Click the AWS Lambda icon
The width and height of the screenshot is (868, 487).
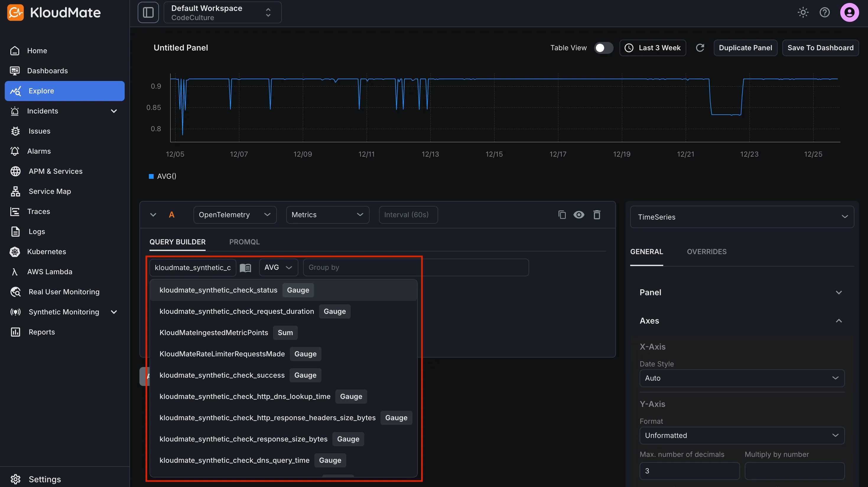(14, 272)
